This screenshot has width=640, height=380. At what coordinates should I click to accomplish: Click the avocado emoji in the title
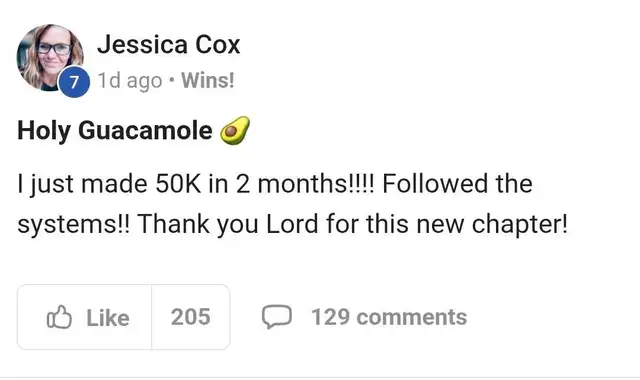[235, 131]
